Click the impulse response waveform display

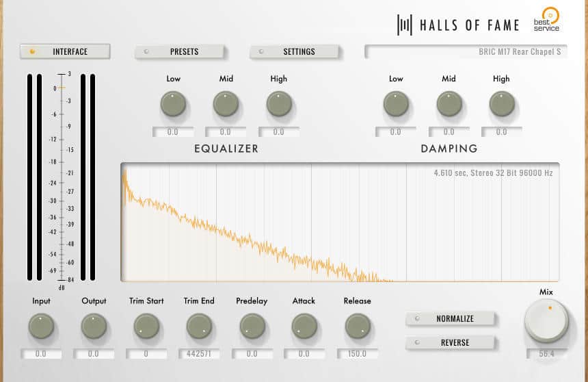click(340, 222)
